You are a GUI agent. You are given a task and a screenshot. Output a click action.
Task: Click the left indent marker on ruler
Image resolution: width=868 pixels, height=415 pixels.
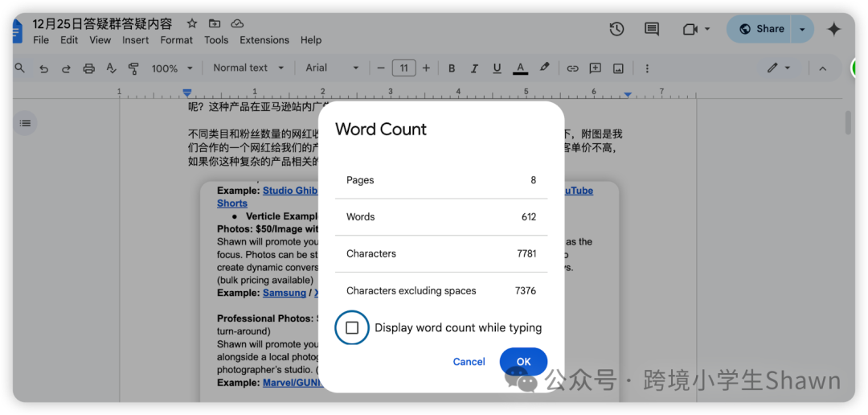click(x=187, y=94)
